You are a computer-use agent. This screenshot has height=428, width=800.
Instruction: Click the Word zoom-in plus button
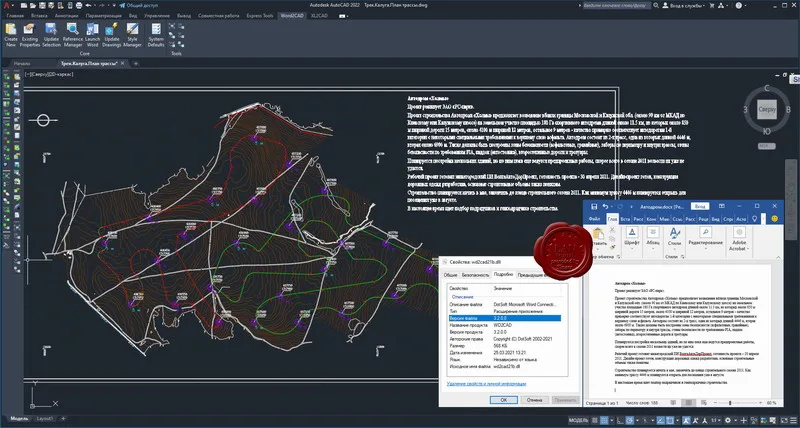758,403
